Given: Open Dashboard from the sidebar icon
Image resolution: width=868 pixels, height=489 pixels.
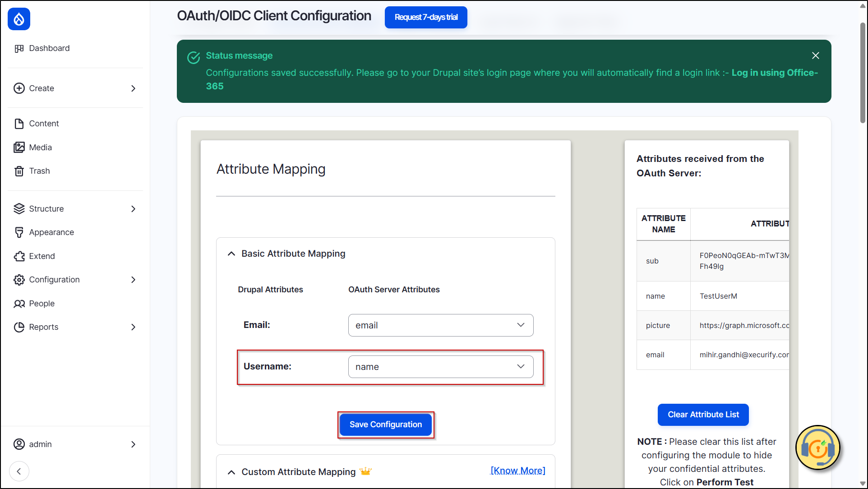Looking at the screenshot, I should pos(19,48).
